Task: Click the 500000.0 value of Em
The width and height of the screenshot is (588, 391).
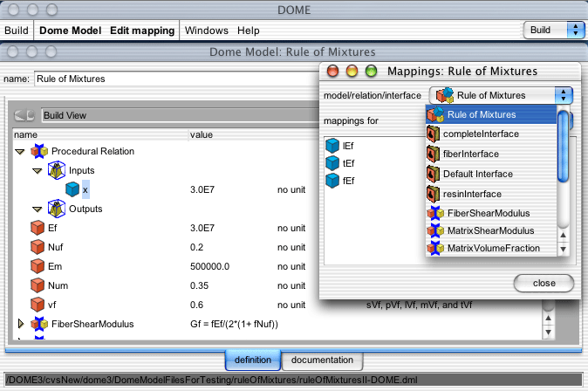Action: pos(209,266)
